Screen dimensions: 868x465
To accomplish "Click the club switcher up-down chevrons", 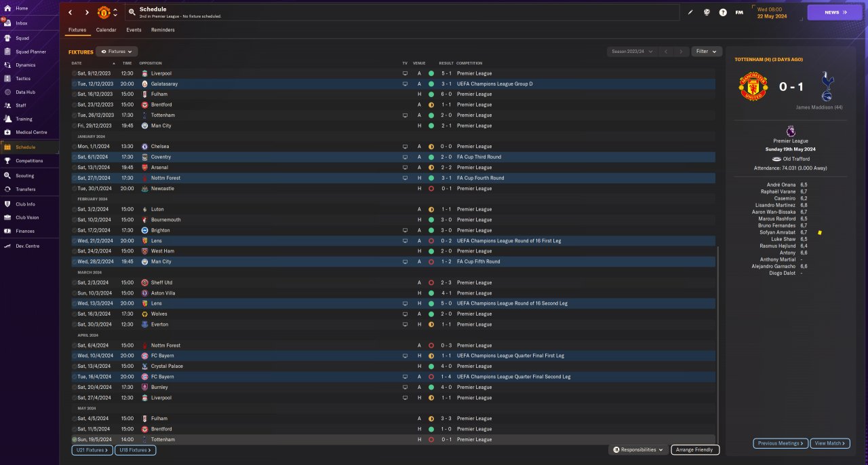I will click(x=115, y=12).
